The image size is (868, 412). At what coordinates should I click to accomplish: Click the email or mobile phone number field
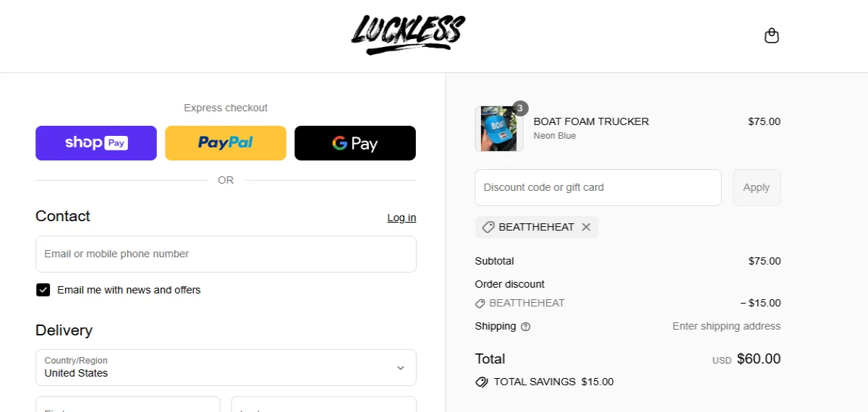point(226,254)
